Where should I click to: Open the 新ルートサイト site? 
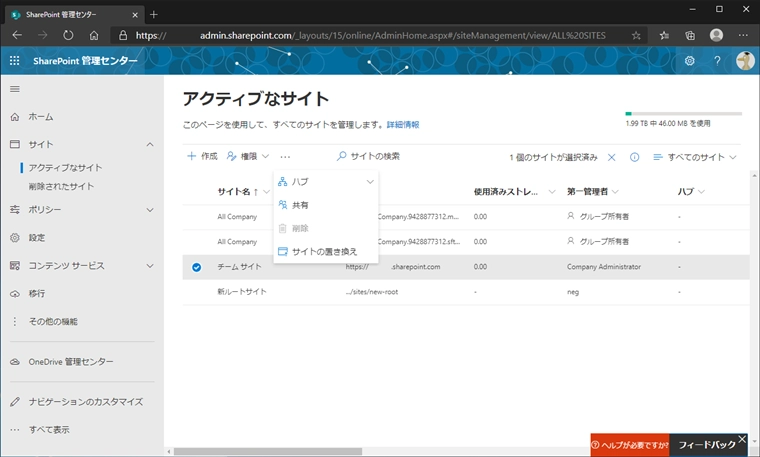click(242, 292)
